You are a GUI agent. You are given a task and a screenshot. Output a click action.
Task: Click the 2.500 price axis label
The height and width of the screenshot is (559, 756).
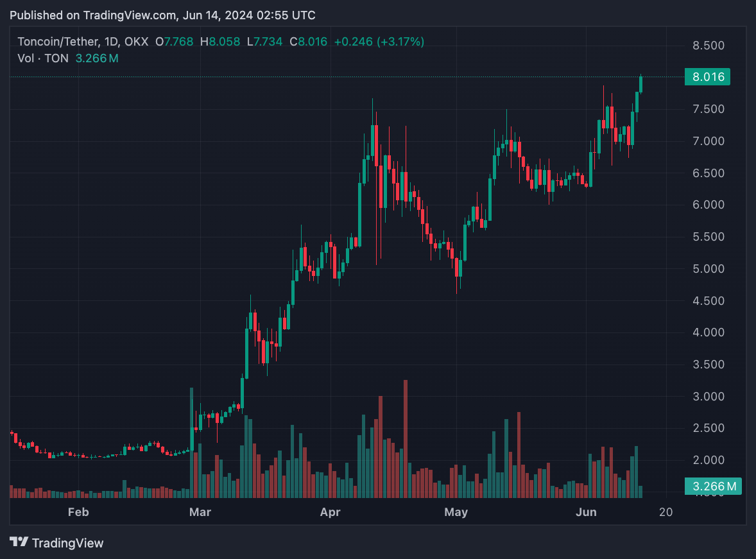(x=709, y=428)
